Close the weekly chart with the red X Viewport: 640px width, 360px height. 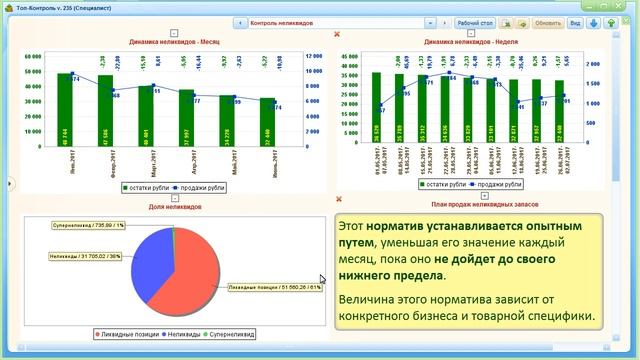pyautogui.click(x=337, y=34)
